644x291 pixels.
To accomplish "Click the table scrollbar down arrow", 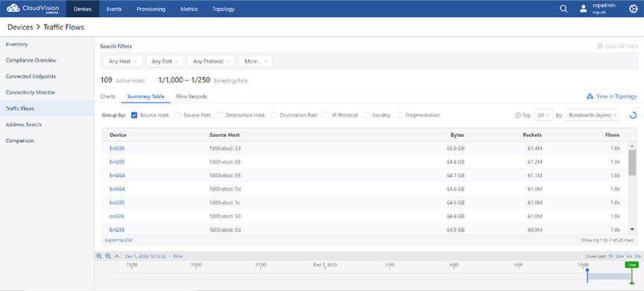I will 633,229.
